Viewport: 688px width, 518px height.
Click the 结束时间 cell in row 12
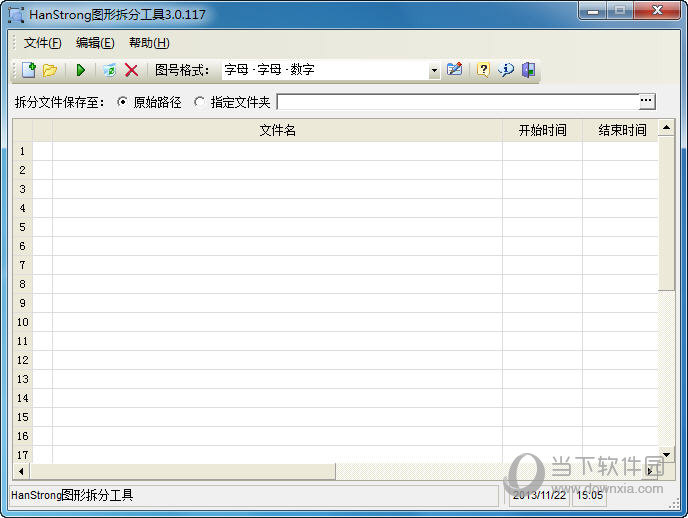pos(620,360)
